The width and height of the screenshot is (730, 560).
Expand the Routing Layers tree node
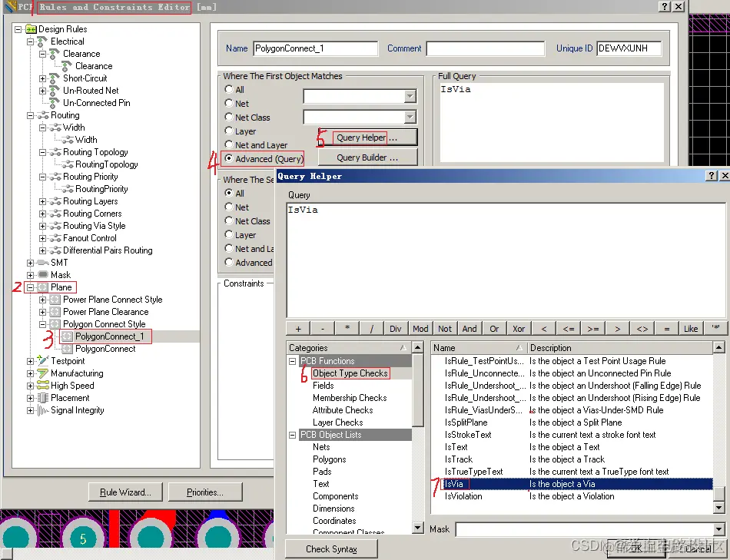tap(42, 201)
